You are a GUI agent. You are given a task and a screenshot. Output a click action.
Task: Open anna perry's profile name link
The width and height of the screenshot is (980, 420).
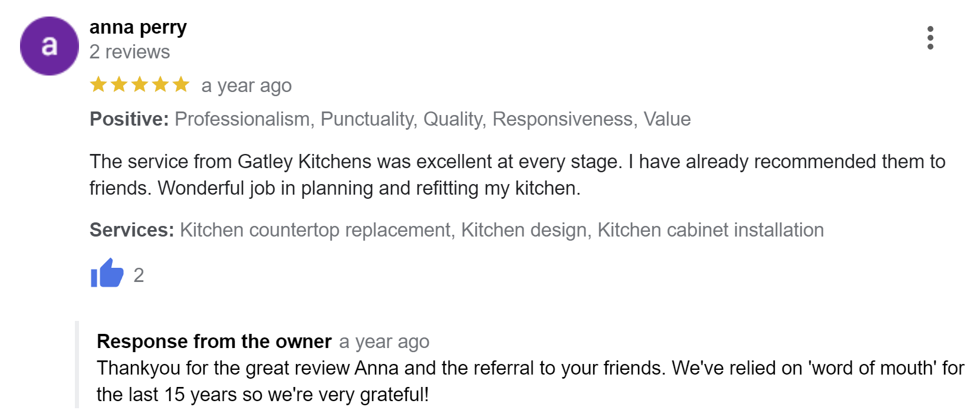click(138, 27)
